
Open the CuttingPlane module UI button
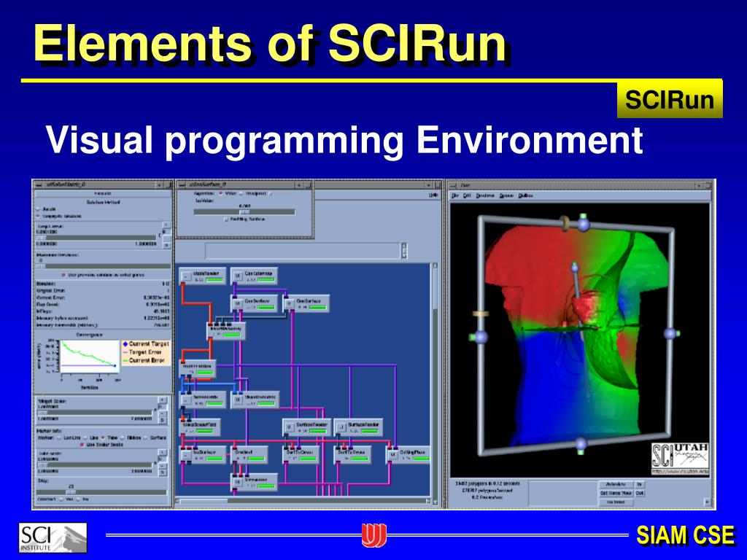(x=392, y=455)
